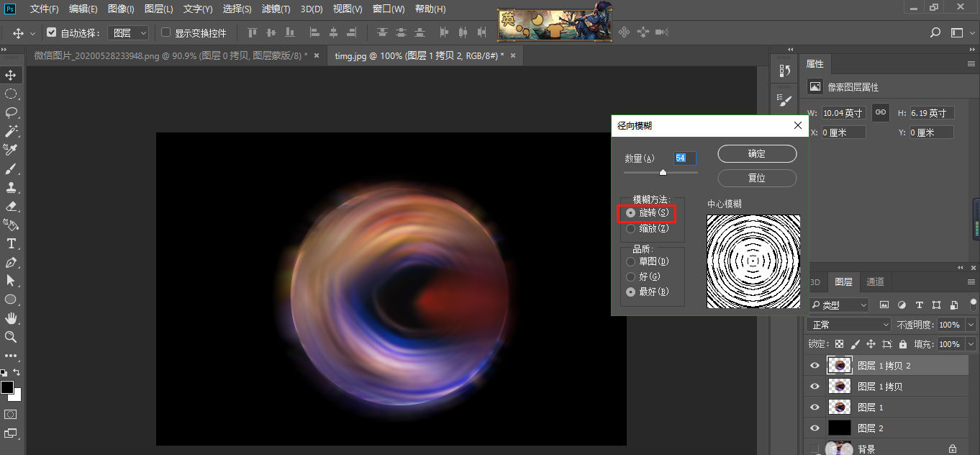
Task: Select the 缩放 (Zoom) blur method
Action: pos(631,228)
